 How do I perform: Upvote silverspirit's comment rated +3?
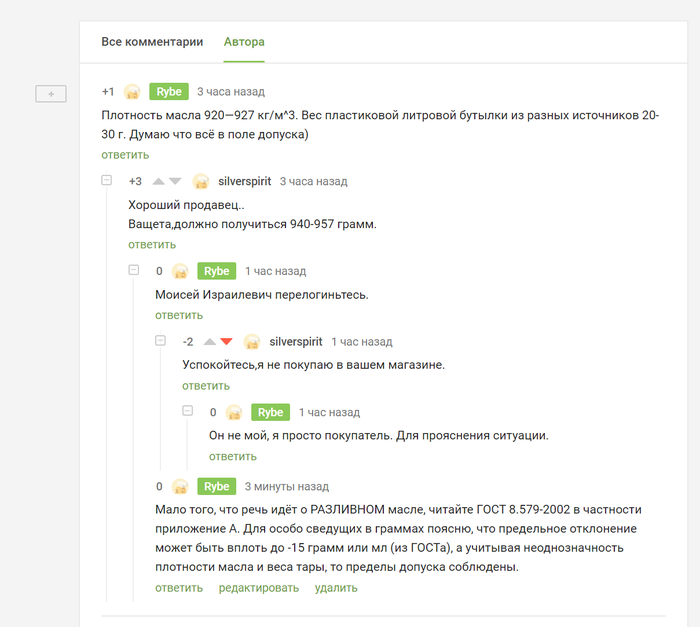point(158,181)
